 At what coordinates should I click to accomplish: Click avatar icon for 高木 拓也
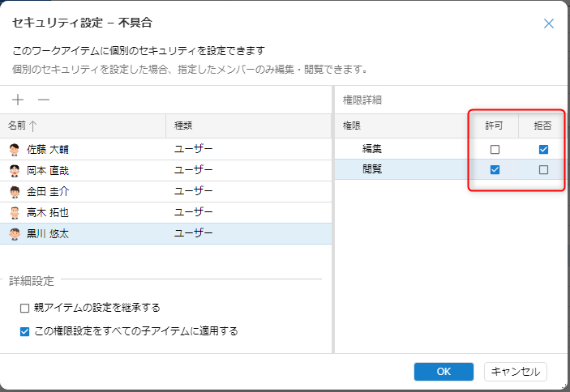[x=15, y=213]
